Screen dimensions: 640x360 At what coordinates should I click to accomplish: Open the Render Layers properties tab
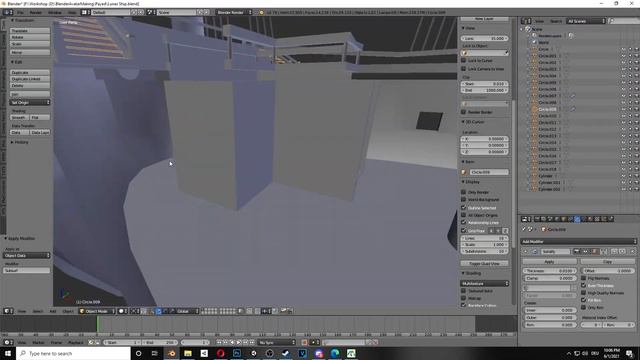click(x=543, y=219)
